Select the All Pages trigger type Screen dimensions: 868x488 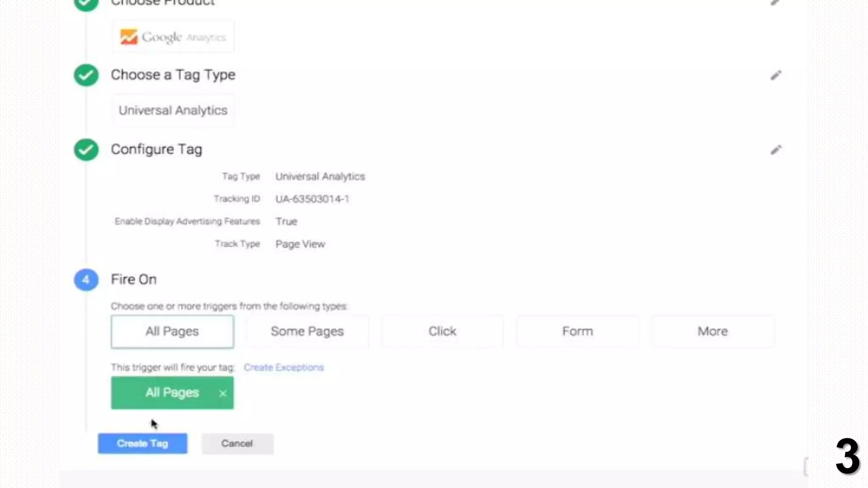(x=172, y=331)
